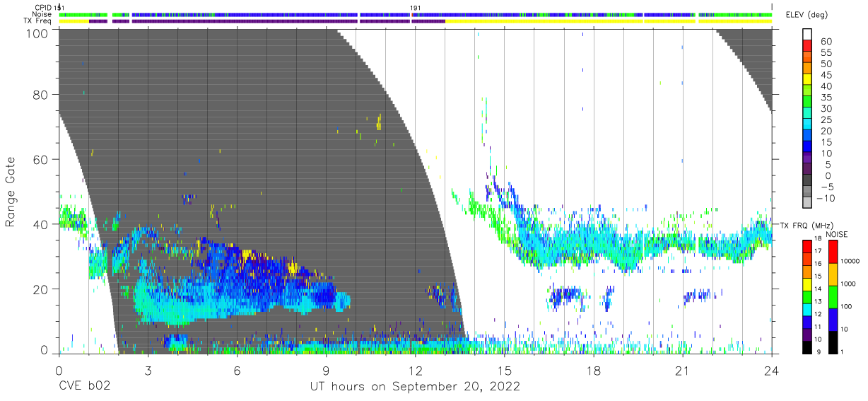Click the "10000" tick on the NOISE colorbar
The height and width of the screenshot is (401, 868).
(x=852, y=262)
